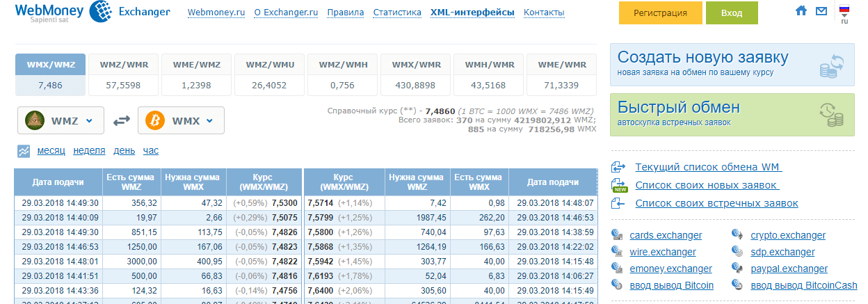Click the Вход login button
This screenshot has height=304, width=868.
732,13
